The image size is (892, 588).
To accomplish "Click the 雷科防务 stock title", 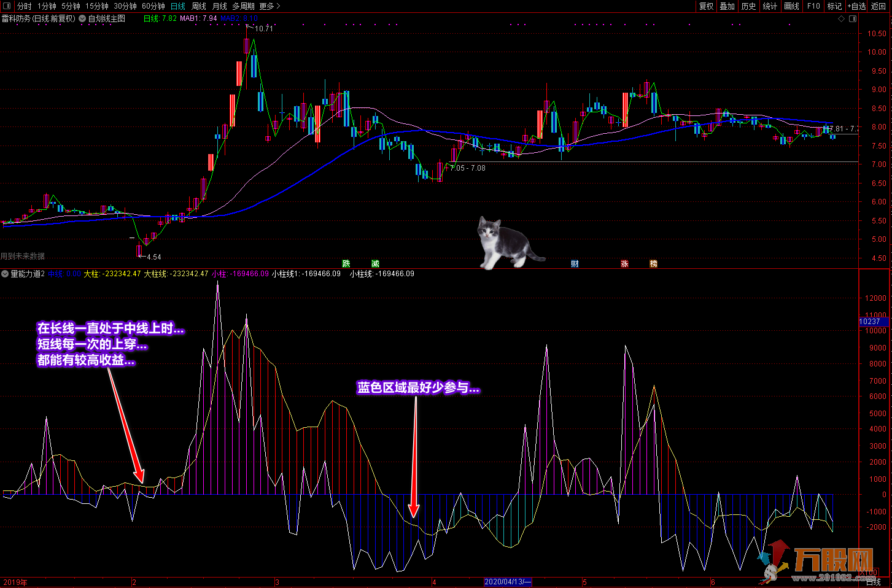I will (x=38, y=18).
